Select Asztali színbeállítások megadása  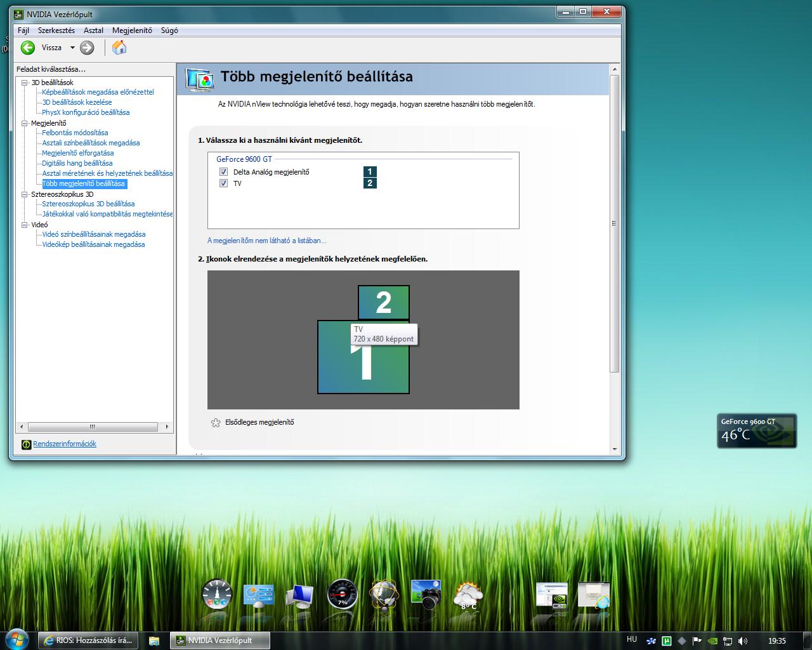coord(91,143)
